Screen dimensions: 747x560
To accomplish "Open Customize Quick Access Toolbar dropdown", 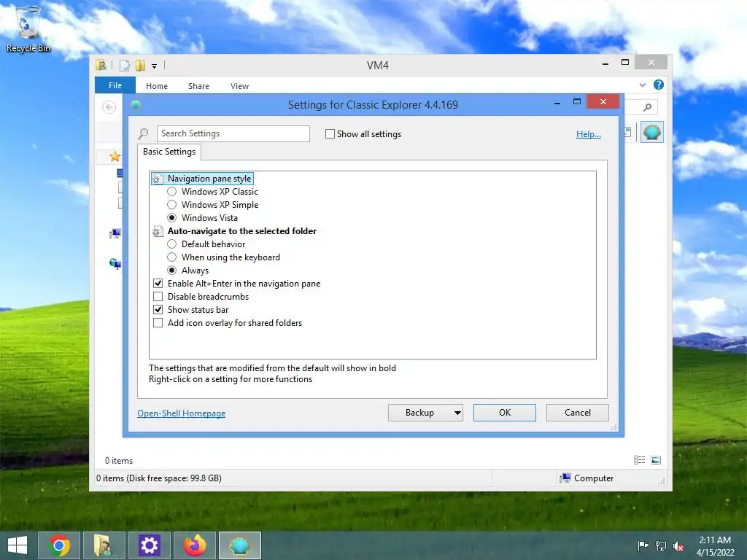I will tap(155, 66).
